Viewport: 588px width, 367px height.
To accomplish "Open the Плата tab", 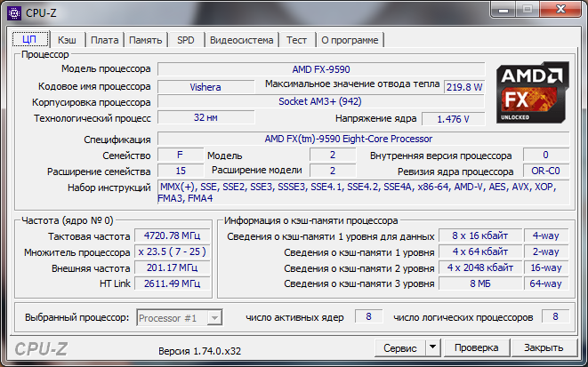I will 105,40.
